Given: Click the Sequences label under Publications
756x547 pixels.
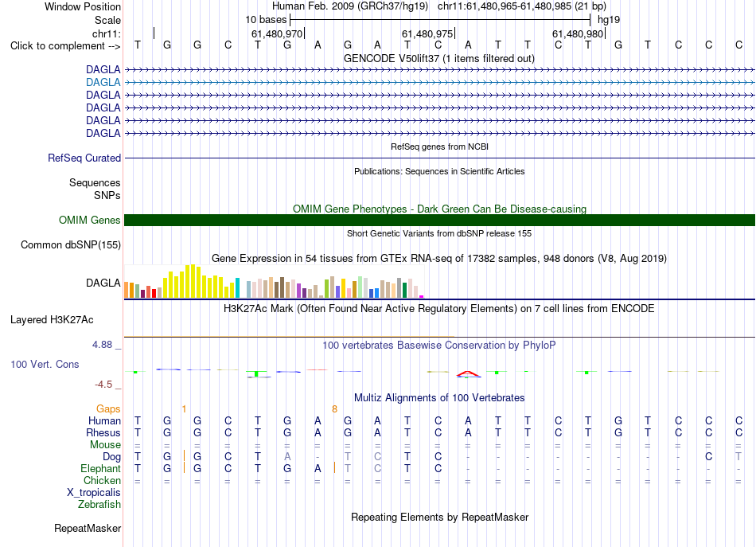Looking at the screenshot, I should (95, 183).
